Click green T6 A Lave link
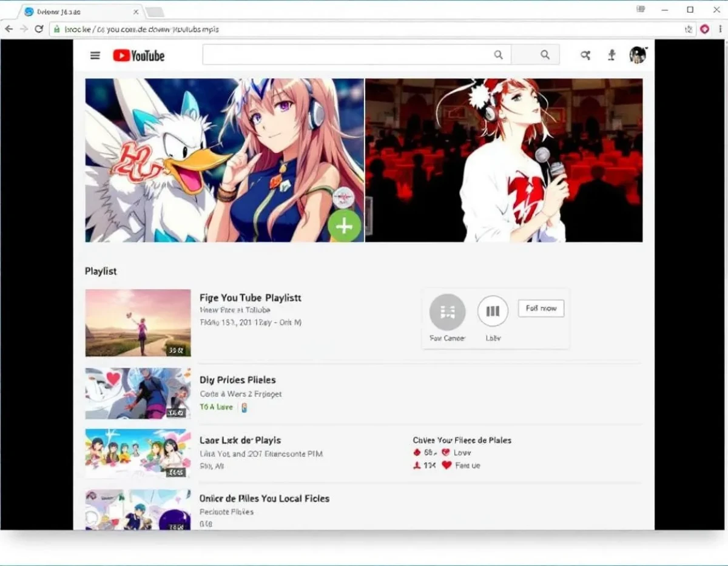 click(217, 407)
